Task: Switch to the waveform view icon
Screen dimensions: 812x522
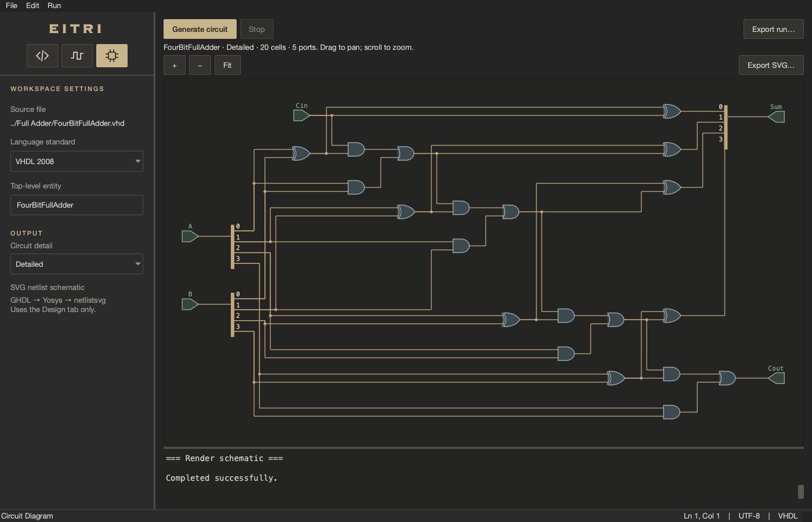Action: [77, 56]
